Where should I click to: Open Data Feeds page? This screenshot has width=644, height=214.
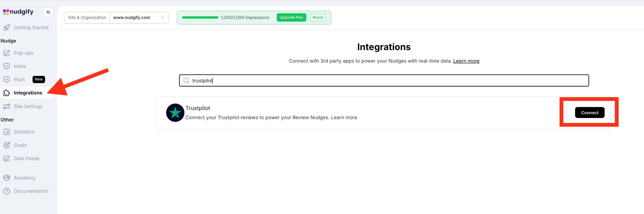click(x=27, y=158)
